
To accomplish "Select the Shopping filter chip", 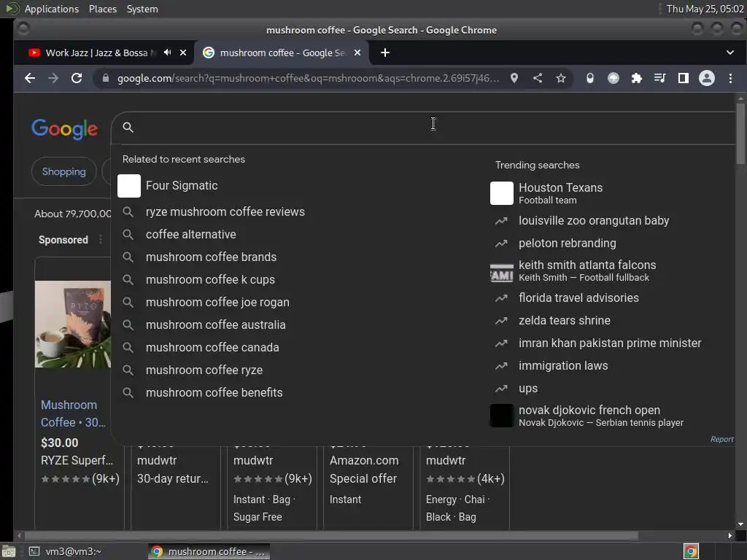I will [64, 171].
